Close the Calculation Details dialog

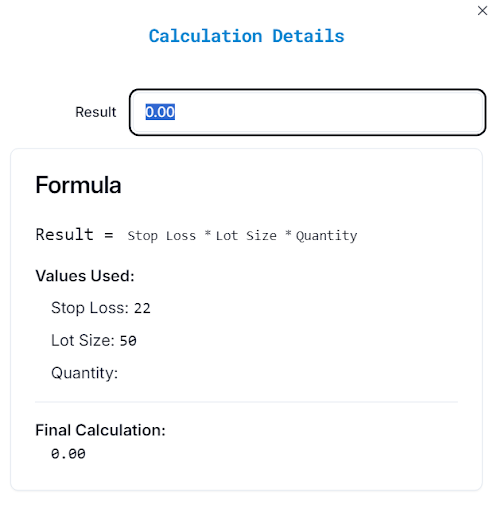click(x=482, y=11)
